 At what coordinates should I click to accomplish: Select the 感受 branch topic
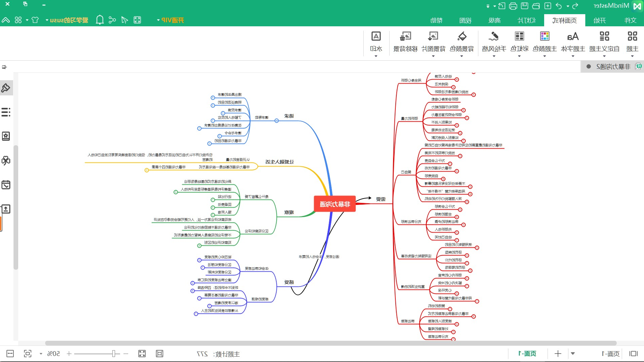pyautogui.click(x=289, y=282)
